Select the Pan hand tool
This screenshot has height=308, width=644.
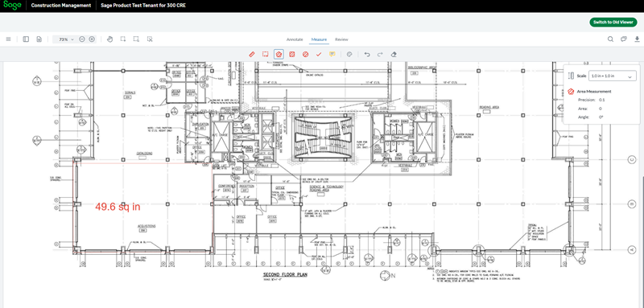(109, 39)
